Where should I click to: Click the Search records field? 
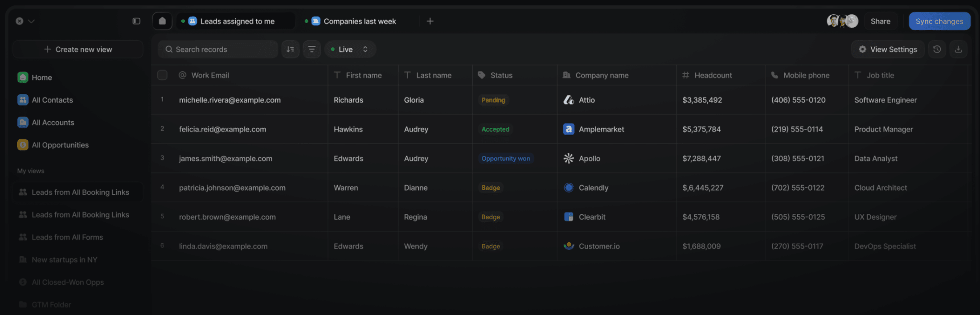click(218, 49)
